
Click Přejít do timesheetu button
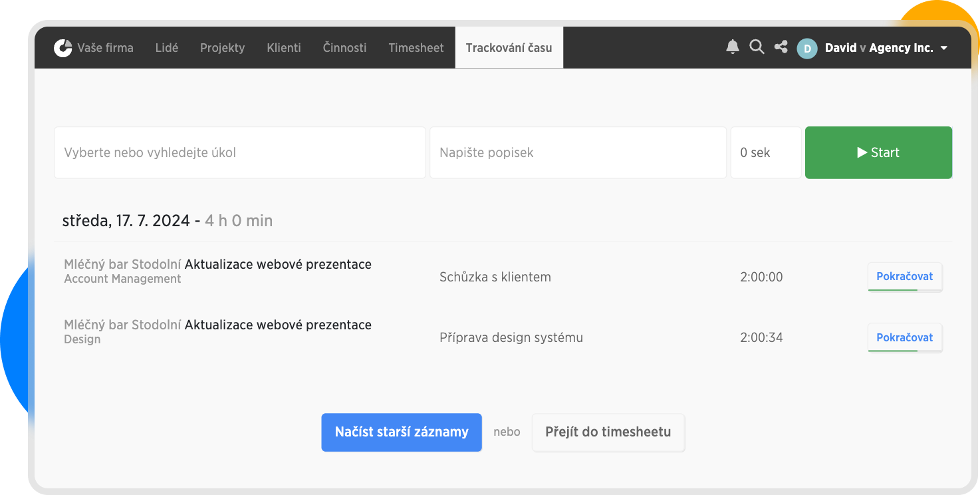[x=608, y=432]
